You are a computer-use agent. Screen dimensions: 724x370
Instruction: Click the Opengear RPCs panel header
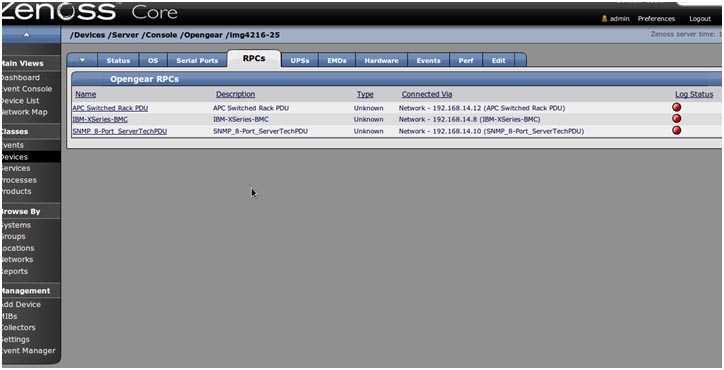point(397,79)
